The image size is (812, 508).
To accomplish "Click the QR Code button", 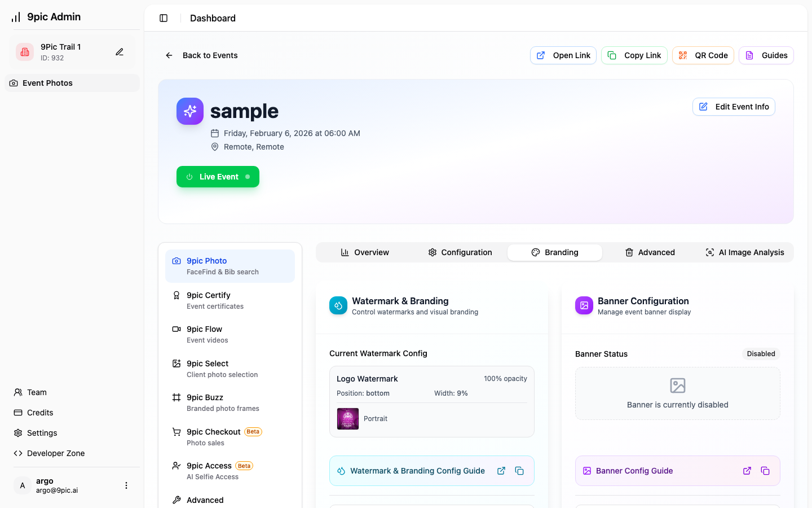I will [x=703, y=55].
